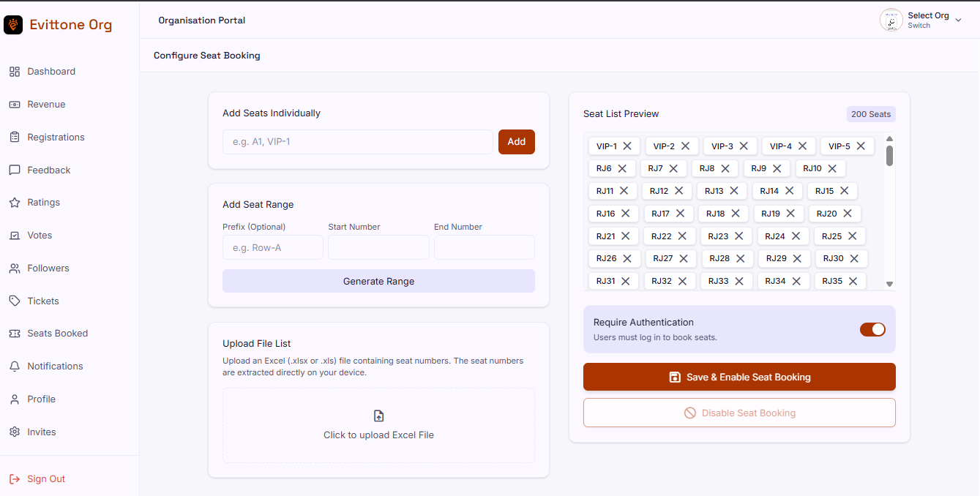Screen dimensions: 980x496
Task: Click Disable Seat Booking button
Action: click(x=739, y=413)
